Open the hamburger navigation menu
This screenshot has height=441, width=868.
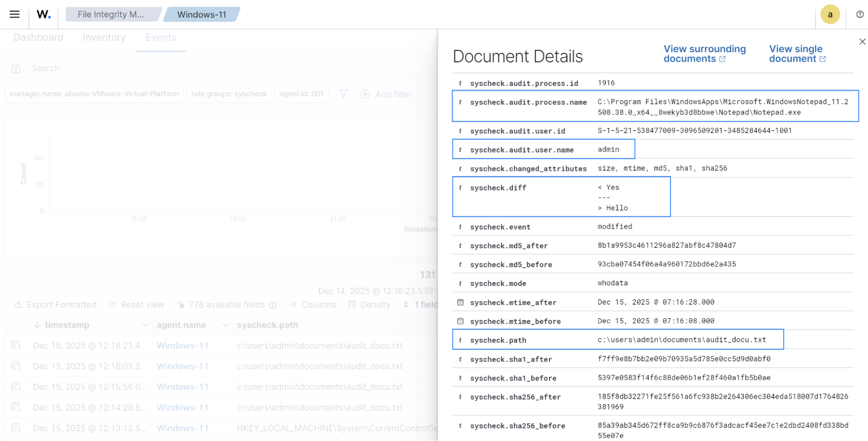14,14
